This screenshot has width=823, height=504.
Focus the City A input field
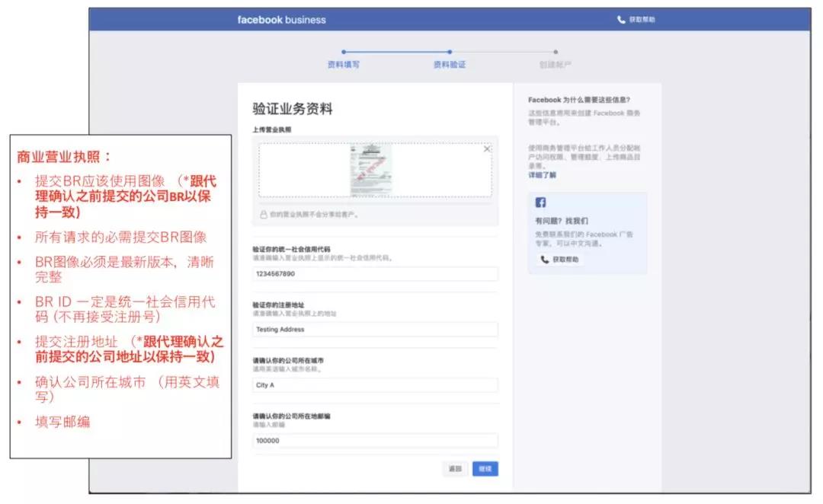pos(375,385)
